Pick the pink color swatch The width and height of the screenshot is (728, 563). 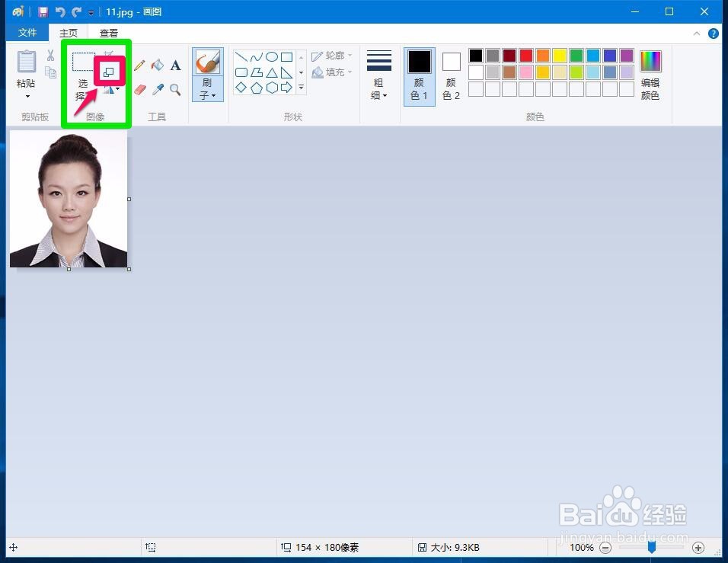(x=526, y=72)
